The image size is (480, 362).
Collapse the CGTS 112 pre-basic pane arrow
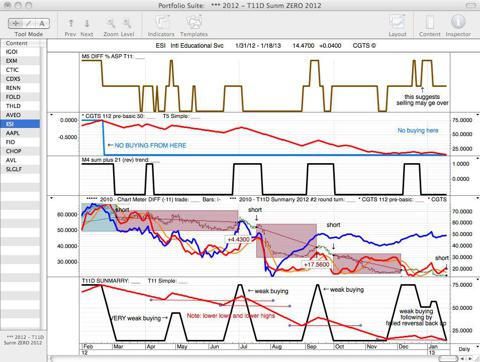(52, 115)
